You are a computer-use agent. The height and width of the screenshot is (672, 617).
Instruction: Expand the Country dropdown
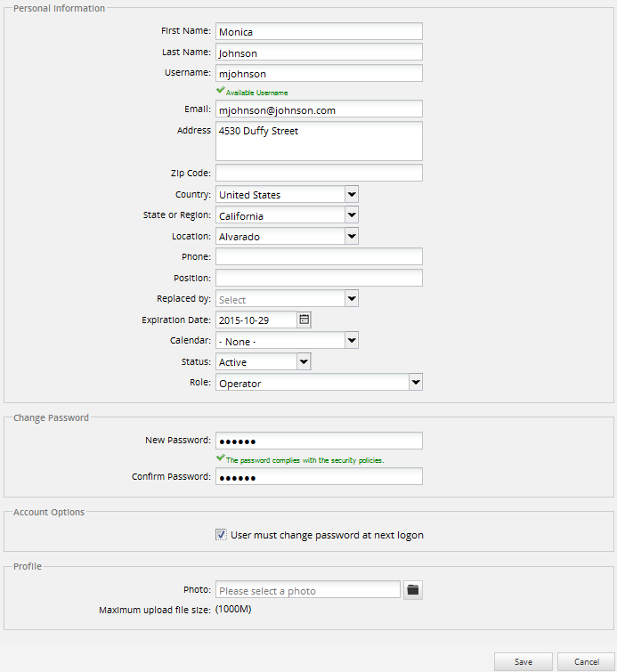coord(351,194)
